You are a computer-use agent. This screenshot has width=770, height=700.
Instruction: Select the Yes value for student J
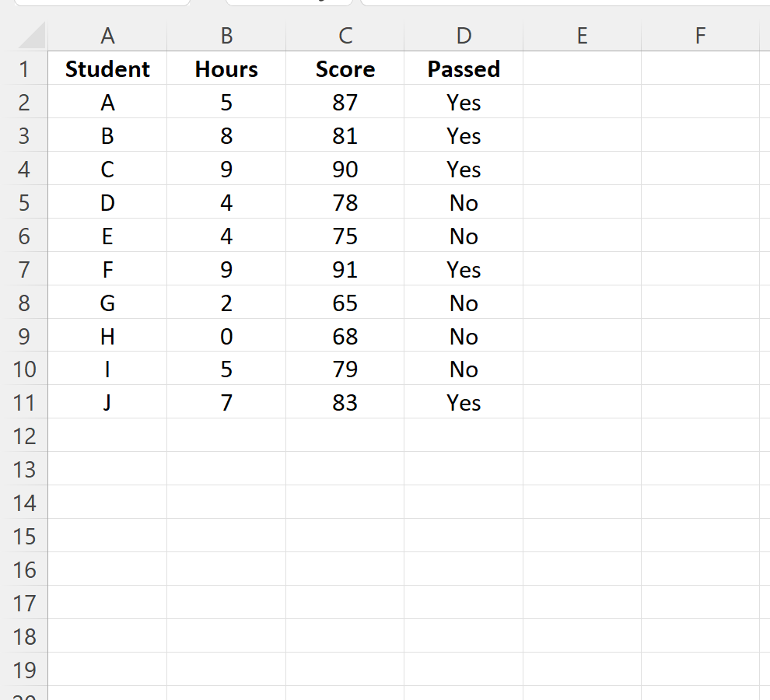(x=464, y=402)
